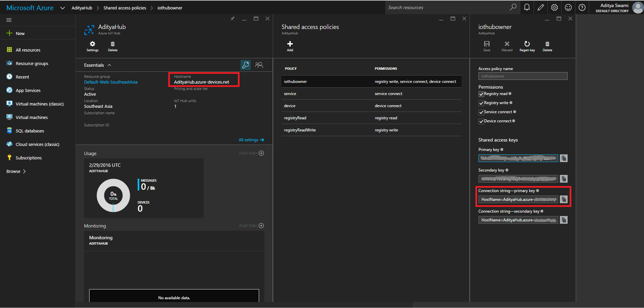The height and width of the screenshot is (308, 644).
Task: Click the key icon next to Essentials
Action: click(x=246, y=65)
